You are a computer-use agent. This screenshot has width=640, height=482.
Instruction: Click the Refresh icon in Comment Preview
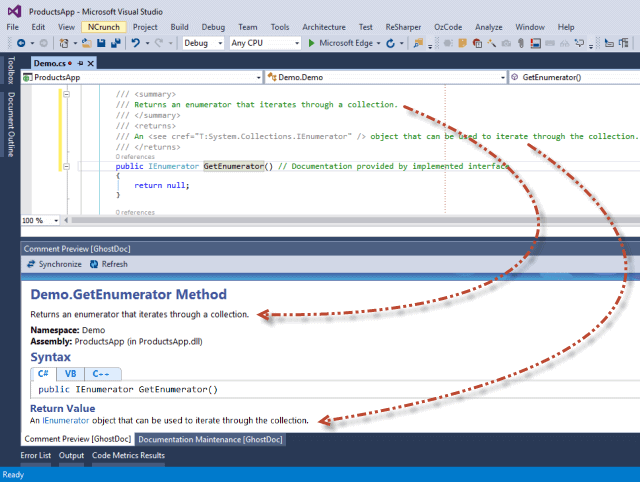tap(94, 264)
